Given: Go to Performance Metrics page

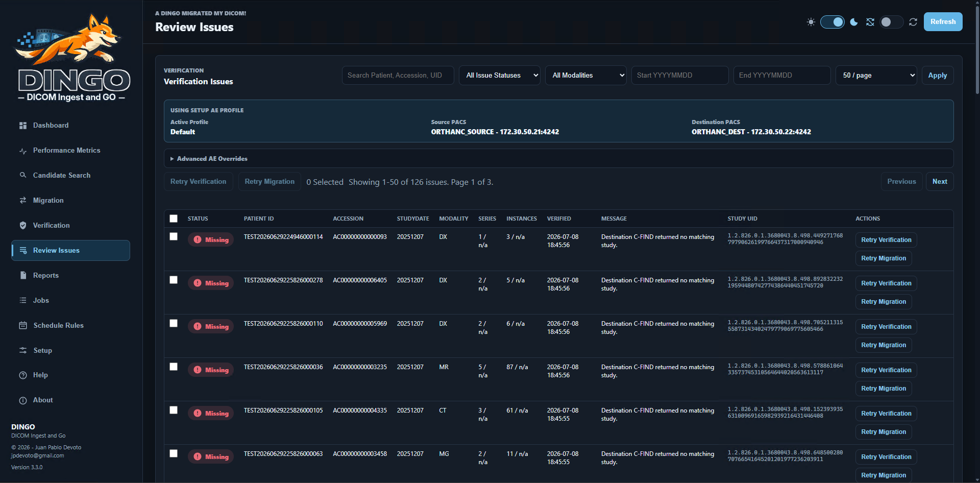Looking at the screenshot, I should coord(71,151).
